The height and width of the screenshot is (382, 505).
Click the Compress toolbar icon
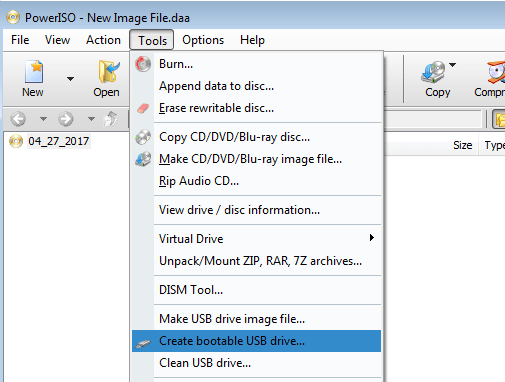pos(496,72)
